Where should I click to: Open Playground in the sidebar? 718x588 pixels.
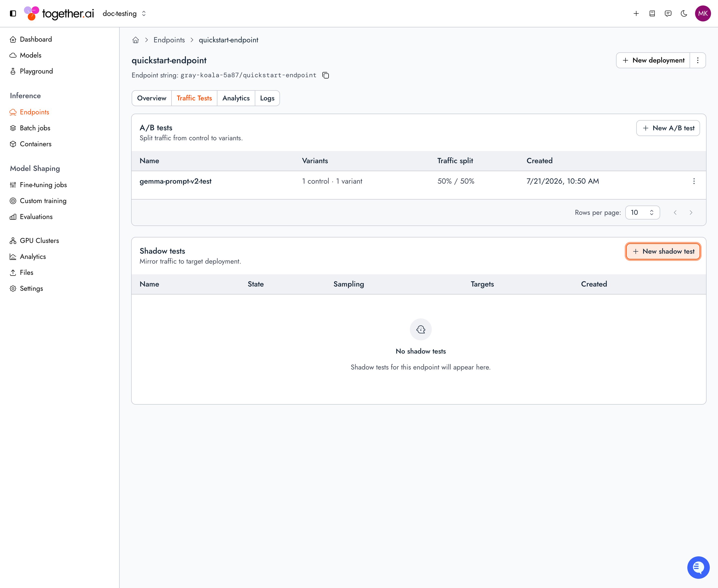(31, 71)
